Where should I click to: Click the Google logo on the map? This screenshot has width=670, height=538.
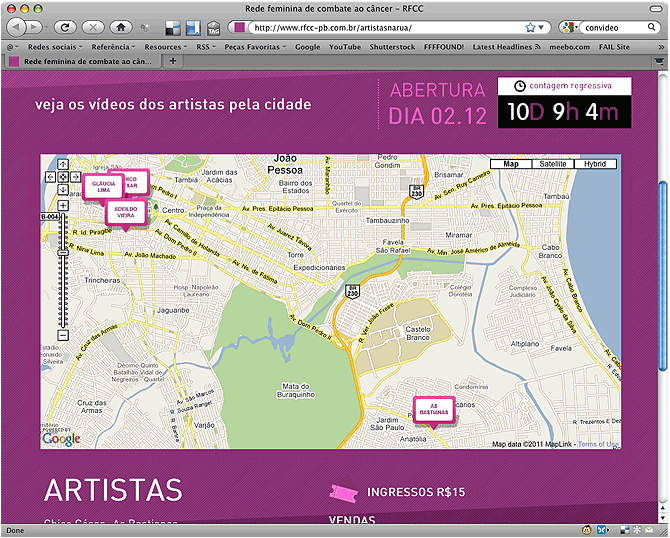[x=61, y=439]
